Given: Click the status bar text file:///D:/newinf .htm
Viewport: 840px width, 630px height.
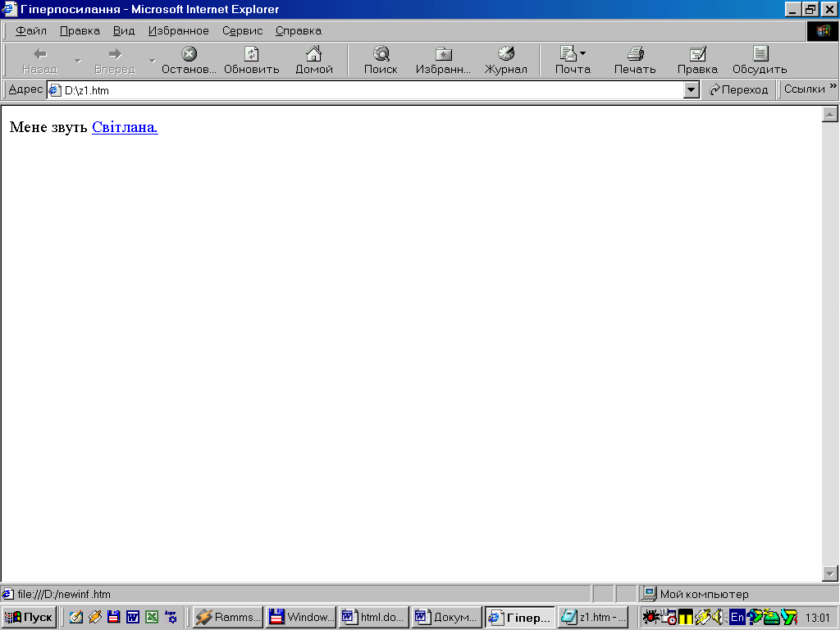Looking at the screenshot, I should 64,594.
